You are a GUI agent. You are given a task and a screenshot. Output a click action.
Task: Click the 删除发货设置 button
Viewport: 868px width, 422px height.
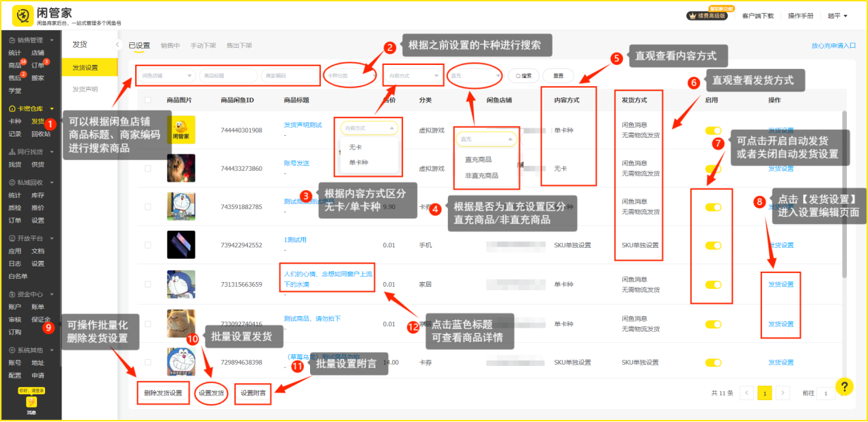click(x=163, y=393)
